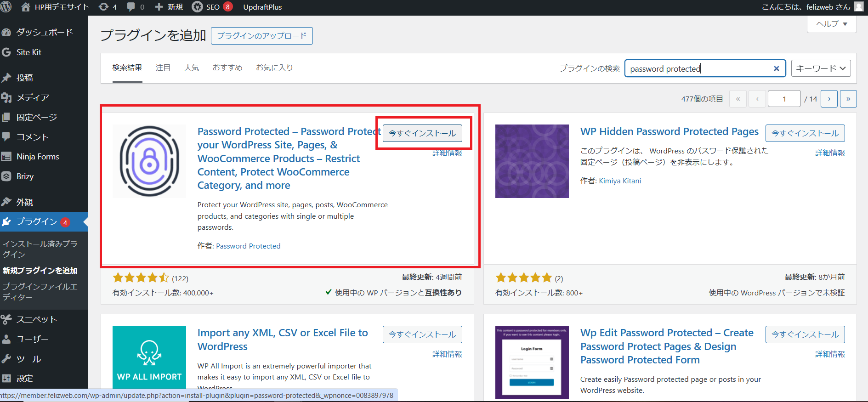This screenshot has height=402, width=868.
Task: Open メディア icon in sidebar
Action: [x=6, y=97]
